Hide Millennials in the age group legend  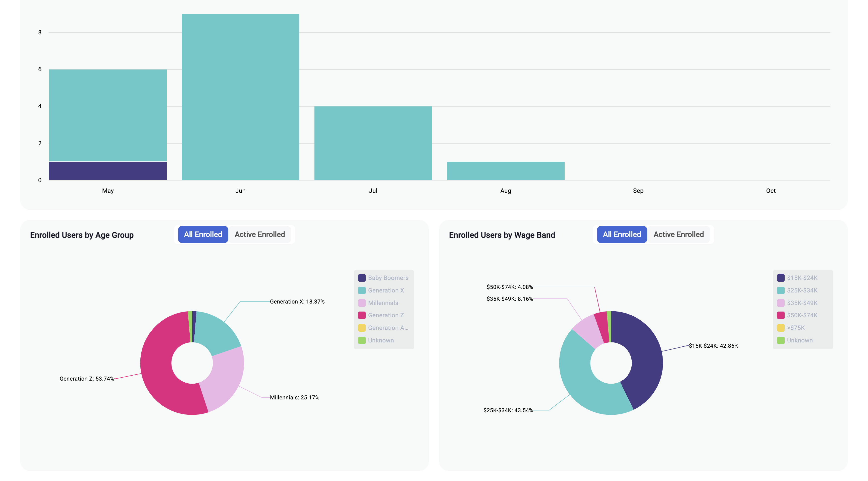tap(383, 303)
